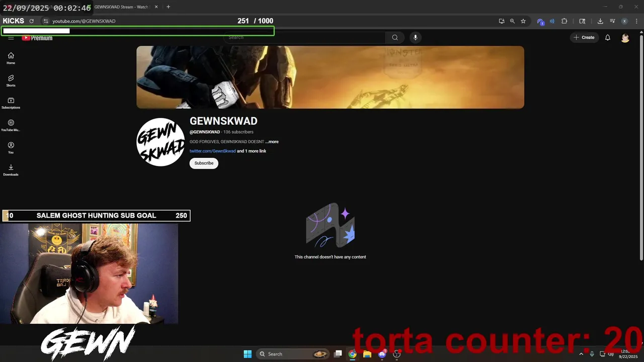Open Discord from the taskbar

point(382,354)
